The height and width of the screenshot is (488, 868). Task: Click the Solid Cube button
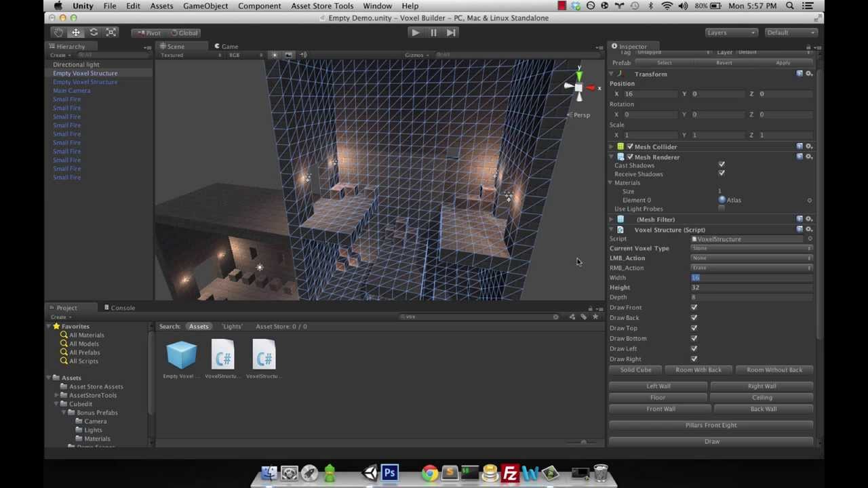pyautogui.click(x=635, y=370)
